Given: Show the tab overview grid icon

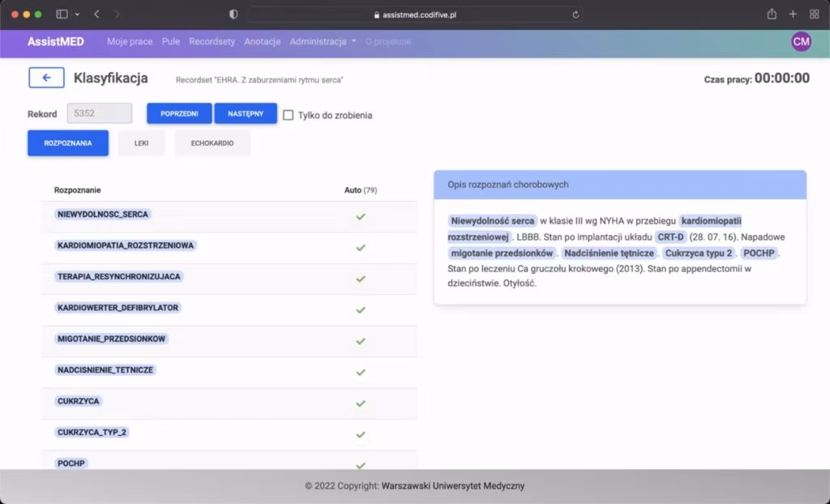Looking at the screenshot, I should [x=814, y=15].
